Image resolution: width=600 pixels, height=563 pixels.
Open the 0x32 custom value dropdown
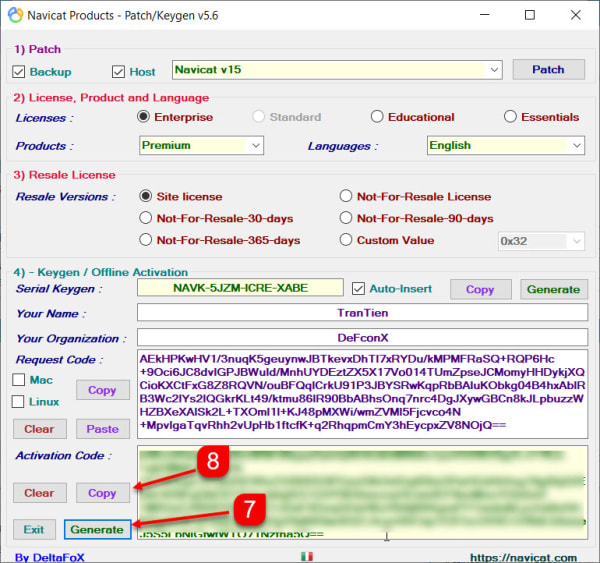(541, 241)
